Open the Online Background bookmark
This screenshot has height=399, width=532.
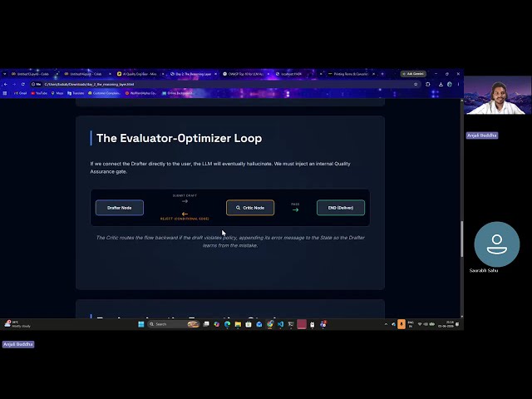tap(178, 93)
